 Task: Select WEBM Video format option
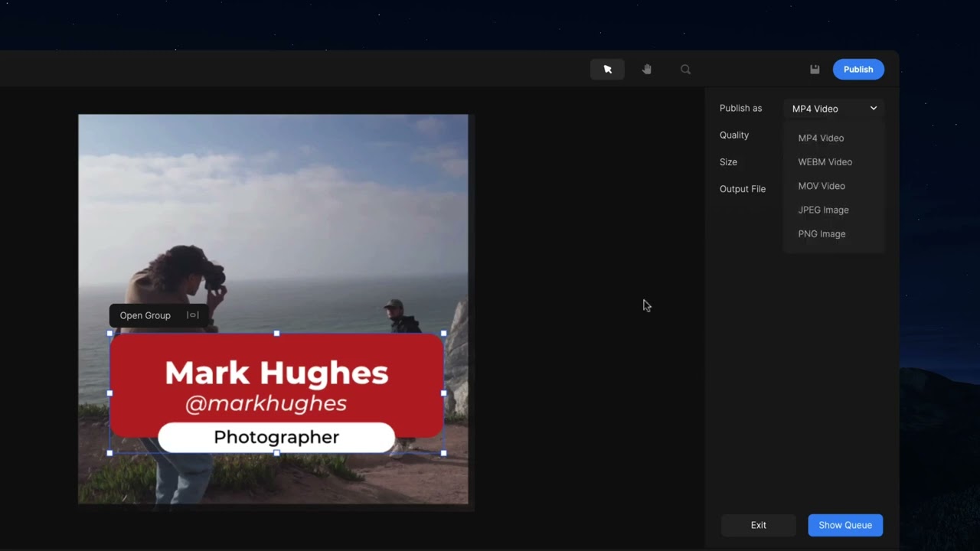(825, 162)
